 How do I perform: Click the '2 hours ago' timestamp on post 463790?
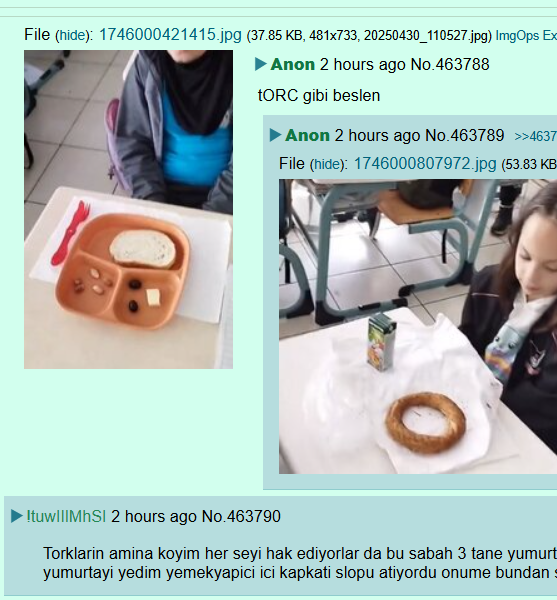coord(154,516)
